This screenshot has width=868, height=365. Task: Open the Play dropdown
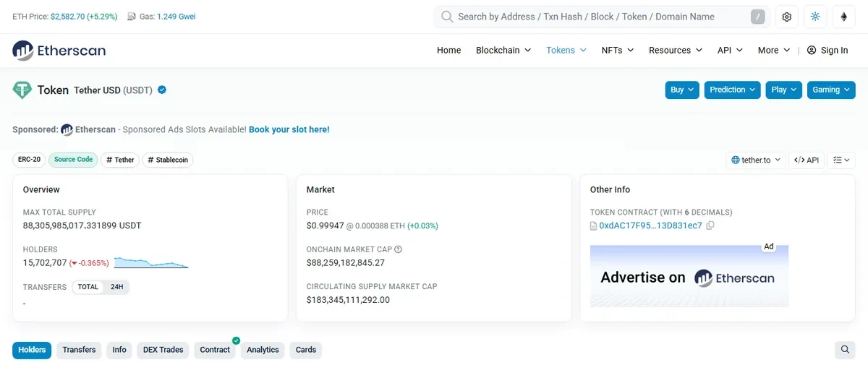pyautogui.click(x=783, y=90)
